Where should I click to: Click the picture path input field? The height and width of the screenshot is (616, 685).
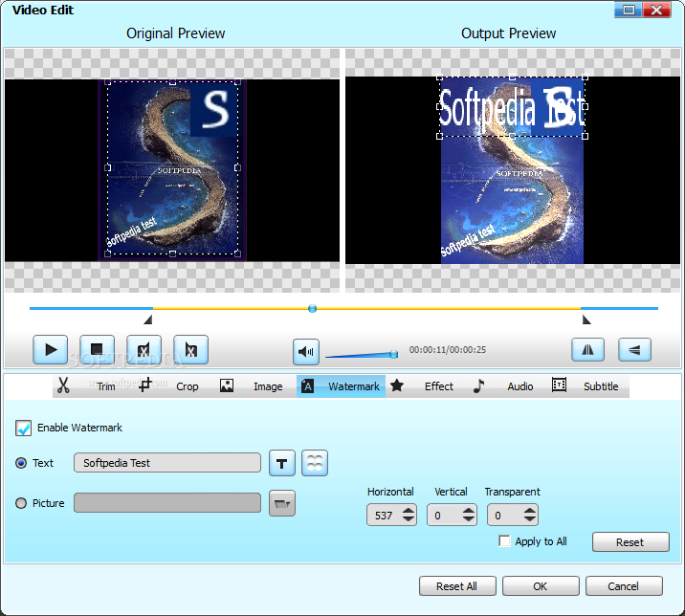pos(167,503)
